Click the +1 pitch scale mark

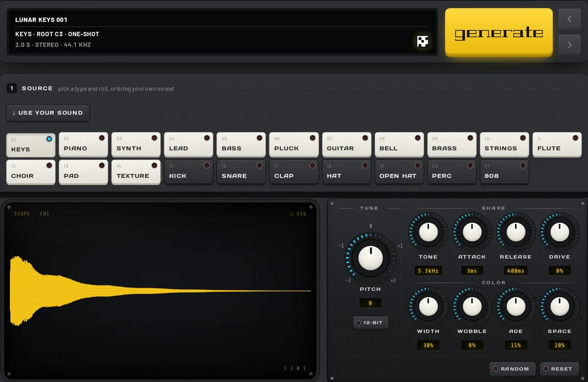400,246
